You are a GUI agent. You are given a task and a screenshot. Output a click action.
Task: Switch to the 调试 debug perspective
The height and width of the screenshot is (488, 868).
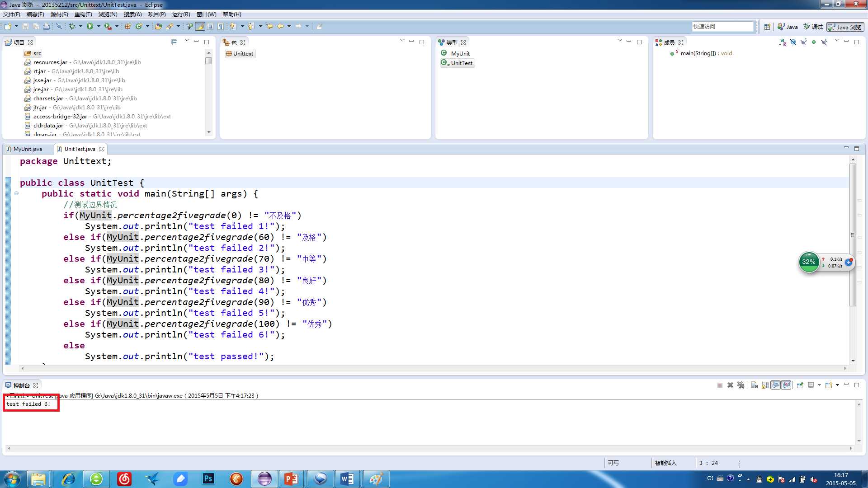tap(813, 27)
